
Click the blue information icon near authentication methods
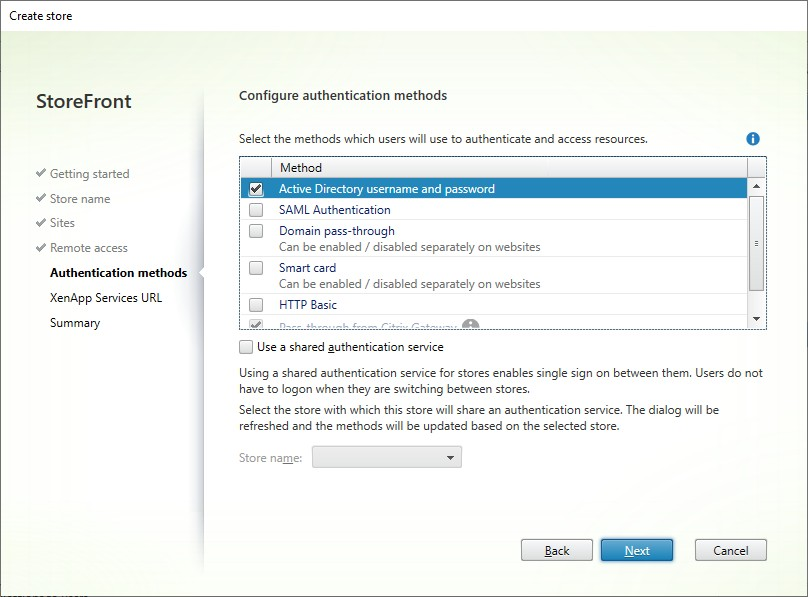pyautogui.click(x=753, y=139)
